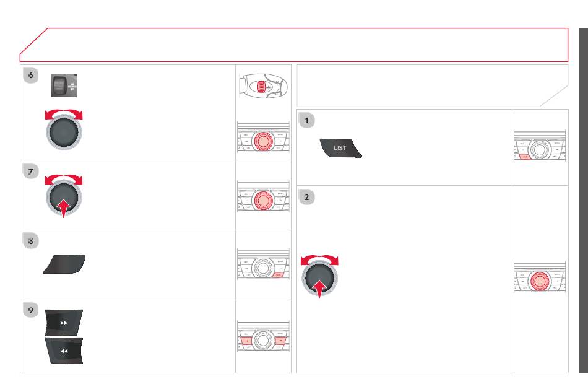Click the radio panel thumbnail beside step 8
588x392 pixels.
tap(263, 264)
